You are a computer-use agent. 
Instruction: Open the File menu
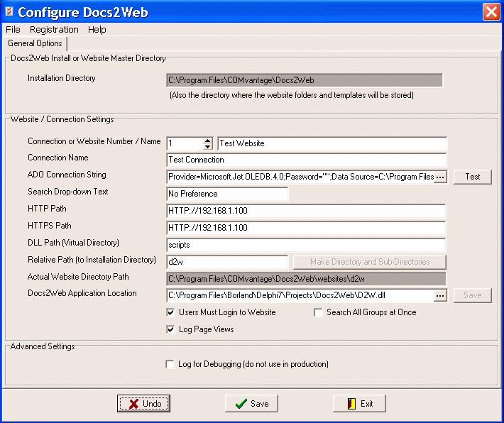tap(13, 30)
